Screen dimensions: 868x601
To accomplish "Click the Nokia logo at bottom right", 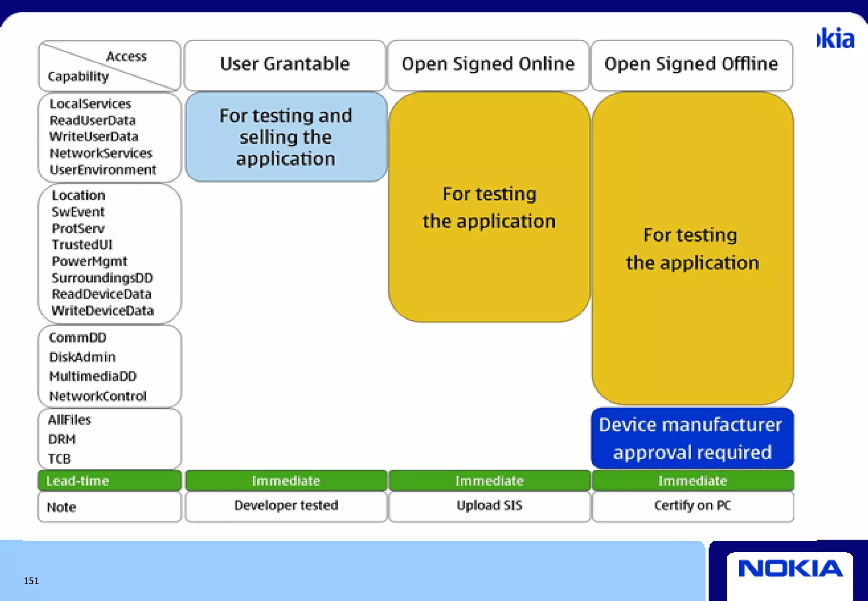I will (790, 568).
